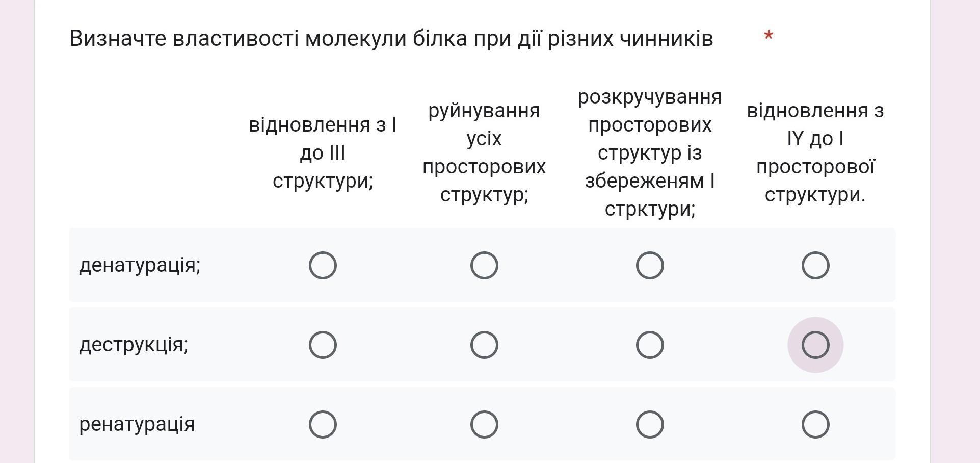Pick highlighted деструкція – відновлення з IY до I
The width and height of the screenshot is (980, 463).
(x=815, y=345)
